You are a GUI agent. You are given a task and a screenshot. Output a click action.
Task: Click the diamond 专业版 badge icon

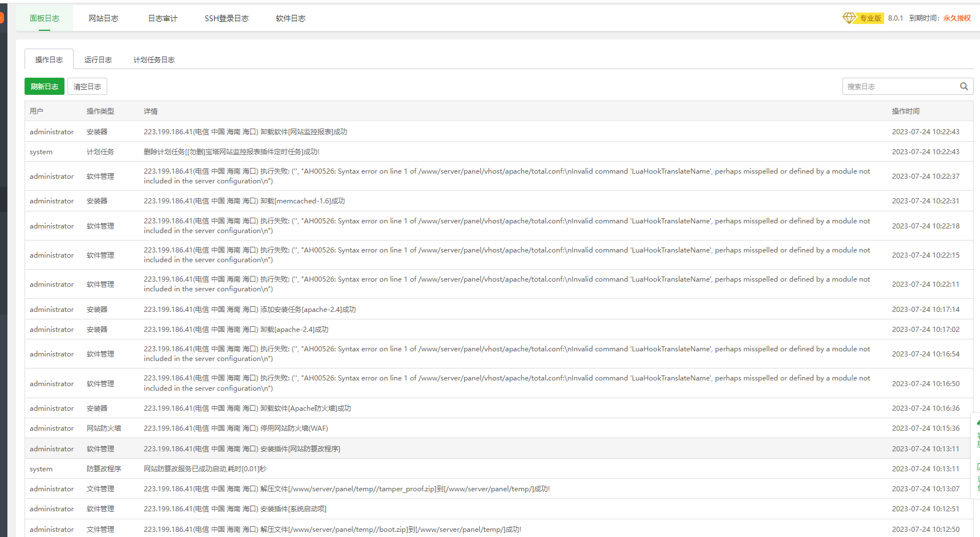click(x=849, y=18)
